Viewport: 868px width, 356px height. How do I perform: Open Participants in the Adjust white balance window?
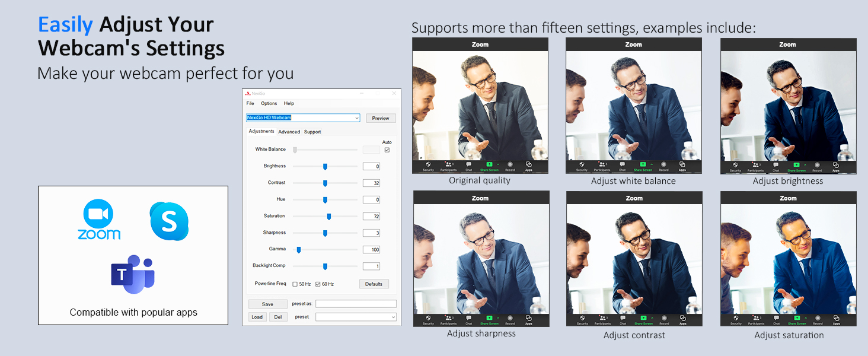point(602,166)
